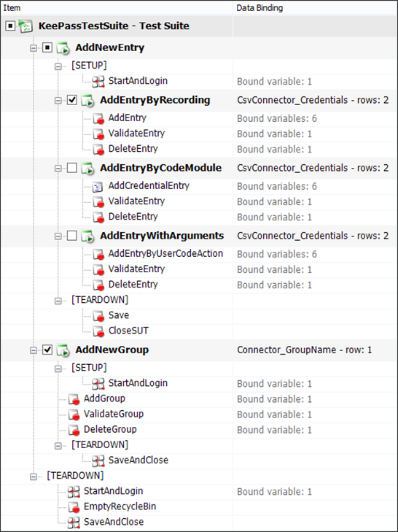This screenshot has height=532, width=398.
Task: Click the AddCredentialEntry code module icon
Action: point(98,186)
